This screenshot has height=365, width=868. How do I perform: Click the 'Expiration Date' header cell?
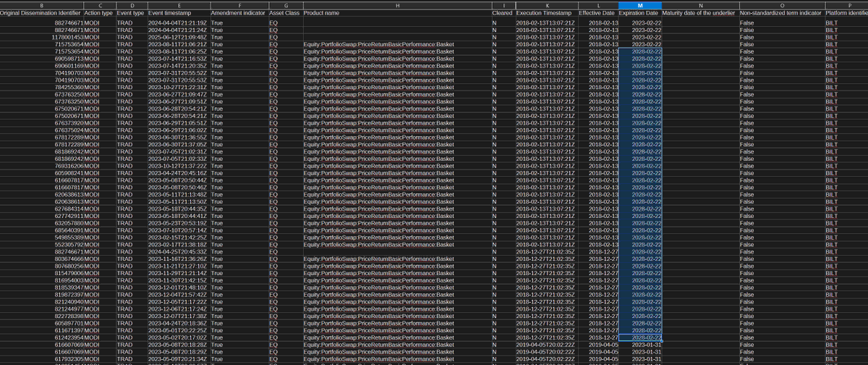click(641, 13)
